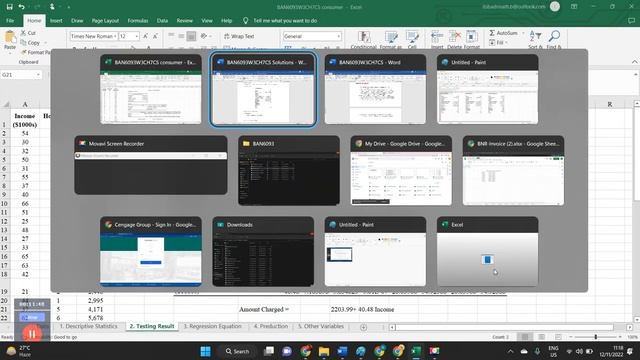Switch to the Insert ribbon tab
The width and height of the screenshot is (640, 360).
pos(56,20)
